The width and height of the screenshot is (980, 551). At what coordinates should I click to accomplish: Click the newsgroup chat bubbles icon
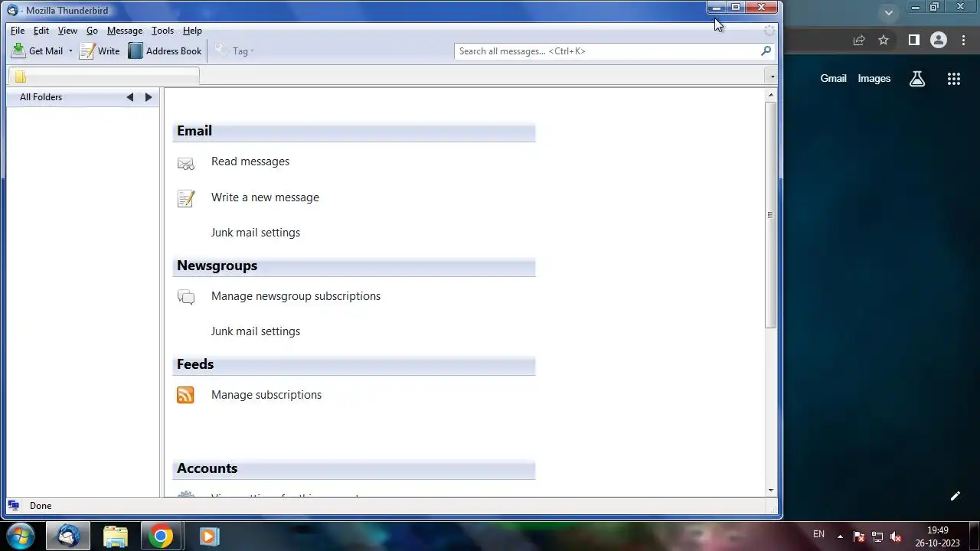[x=185, y=297]
